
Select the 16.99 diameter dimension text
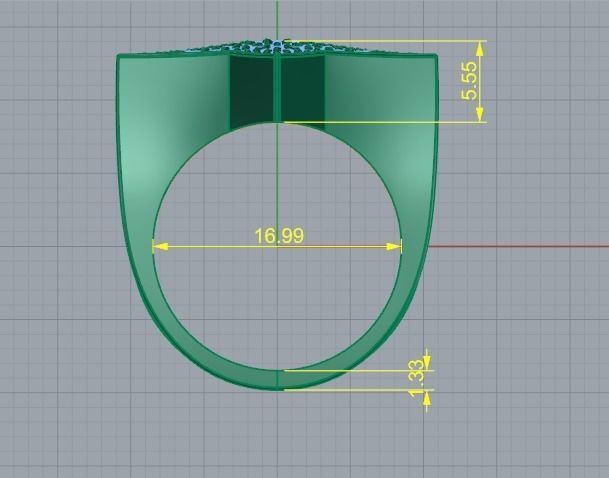click(279, 236)
